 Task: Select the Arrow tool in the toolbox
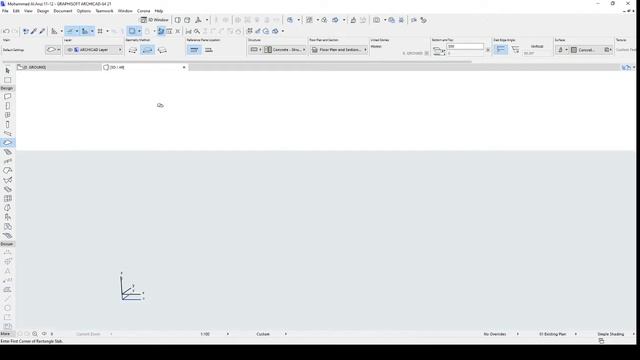click(x=7, y=71)
